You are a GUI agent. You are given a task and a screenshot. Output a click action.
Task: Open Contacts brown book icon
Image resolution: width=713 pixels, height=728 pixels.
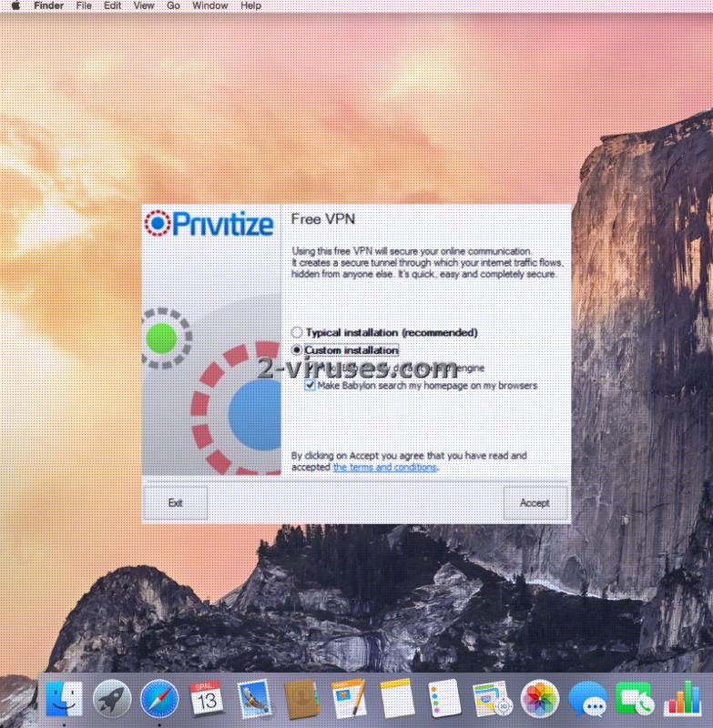point(301,699)
